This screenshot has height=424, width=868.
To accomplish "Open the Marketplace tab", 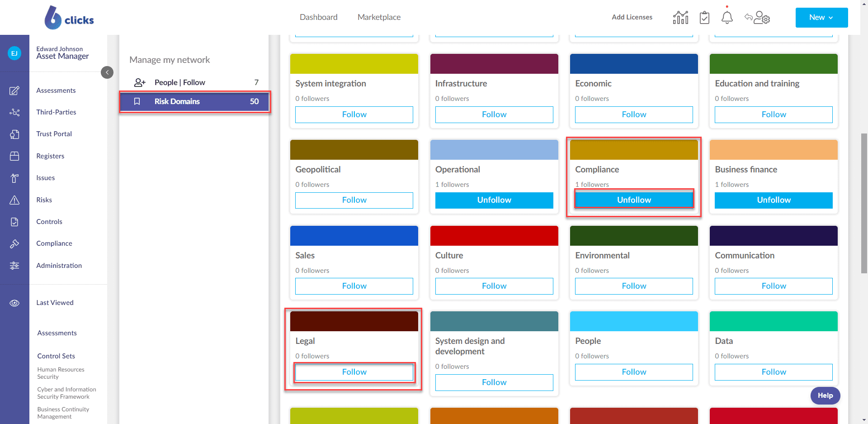I will click(379, 17).
